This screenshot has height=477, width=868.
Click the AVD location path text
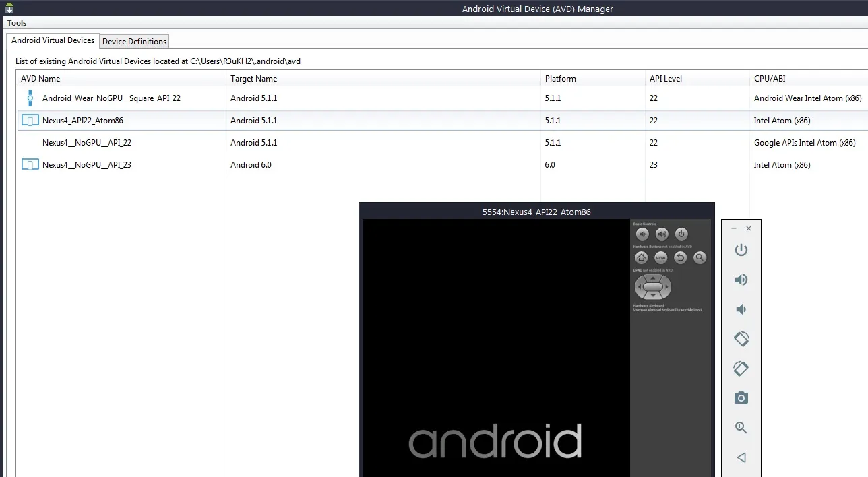[x=245, y=61]
